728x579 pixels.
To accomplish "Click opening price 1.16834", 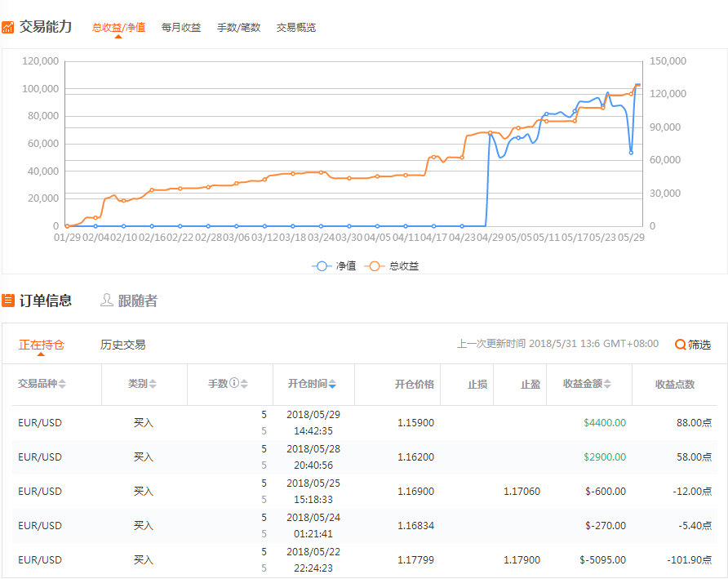I will pos(415,526).
